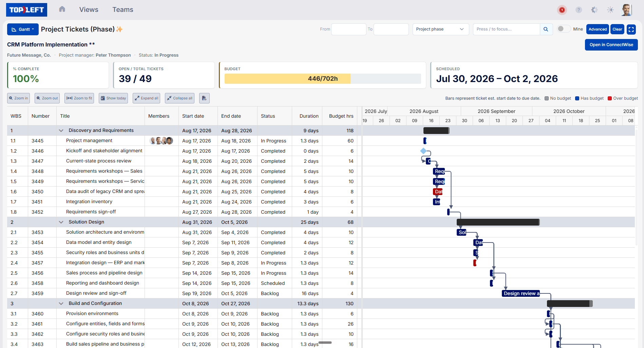Click the Project management member avatars
Screen dimensions: 644x348
pos(161,141)
